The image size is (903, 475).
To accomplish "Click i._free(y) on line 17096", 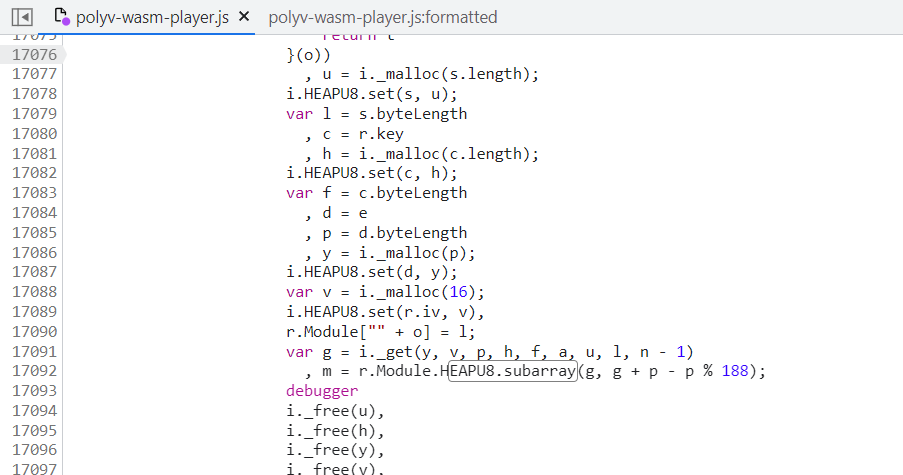I will pos(335,450).
